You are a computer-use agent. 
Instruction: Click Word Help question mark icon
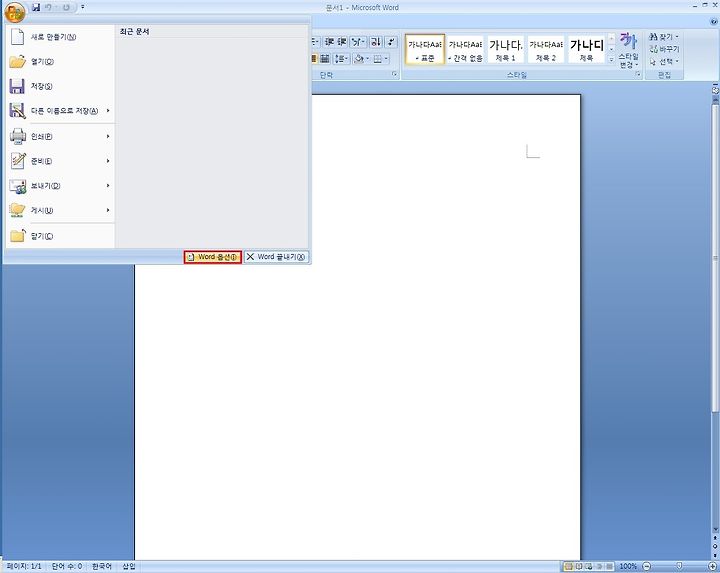click(x=714, y=22)
